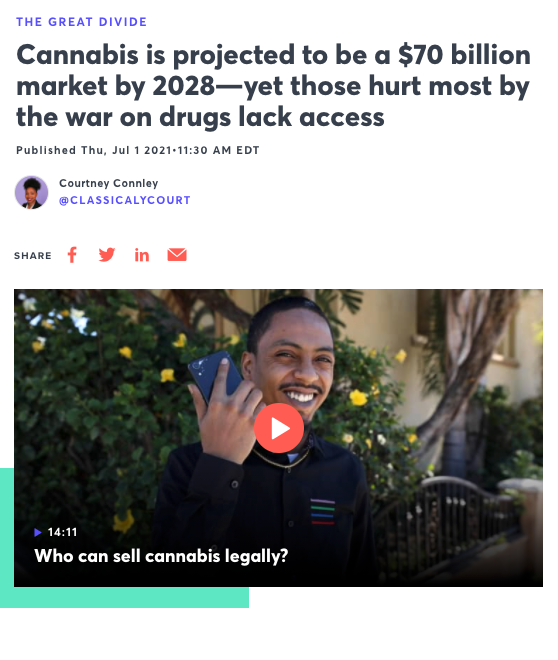Screen dimensions: 558x660
Task: Share article on Facebook icon
Action: pyautogui.click(x=72, y=255)
